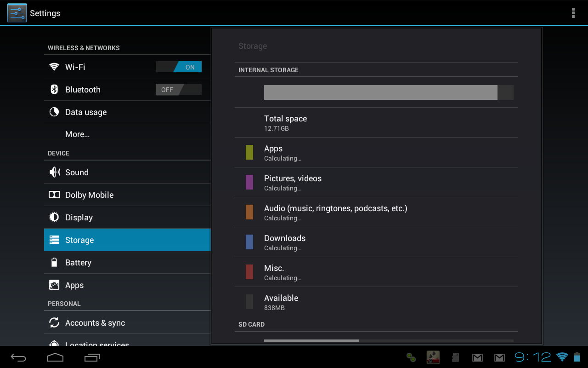The height and width of the screenshot is (368, 588).
Task: Open the second Gmail notification icon
Action: (499, 357)
